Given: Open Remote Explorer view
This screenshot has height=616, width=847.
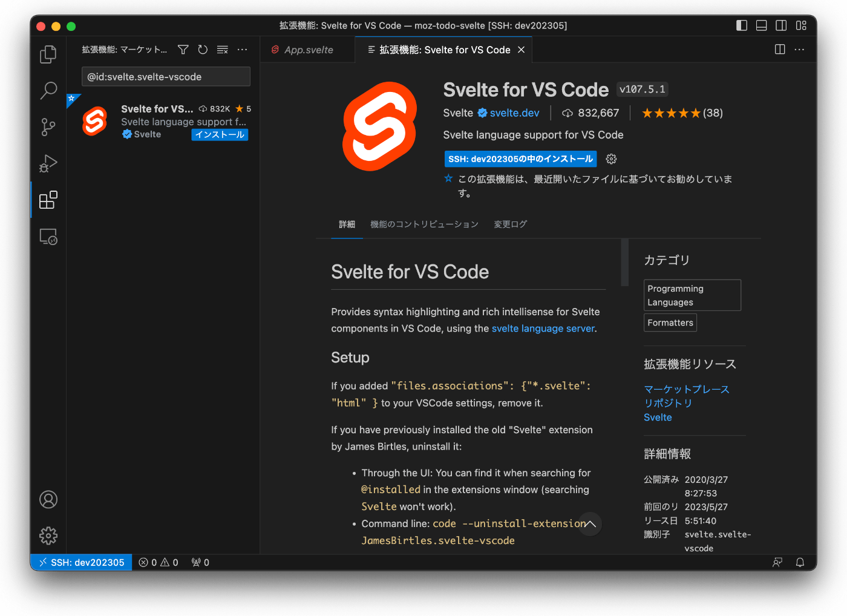Looking at the screenshot, I should point(48,237).
